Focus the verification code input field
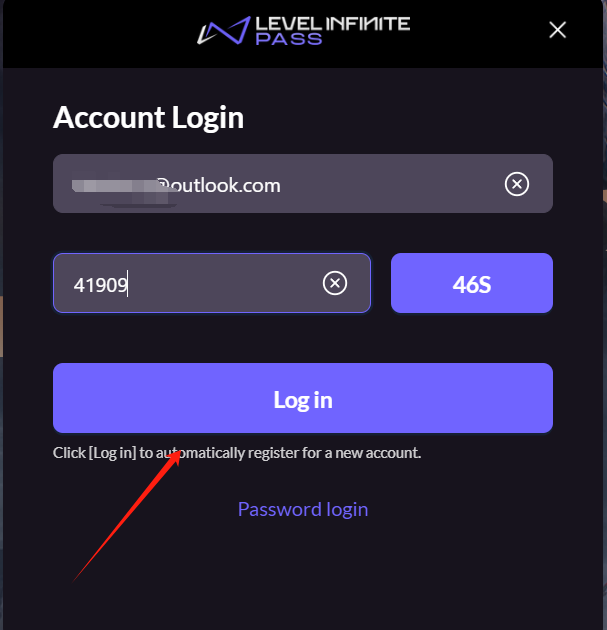 click(x=212, y=283)
